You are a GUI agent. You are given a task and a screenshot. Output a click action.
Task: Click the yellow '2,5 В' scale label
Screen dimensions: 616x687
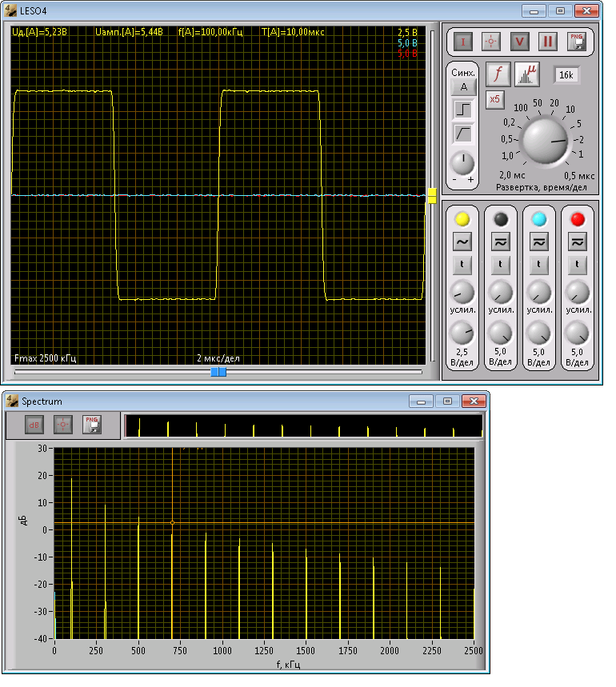click(x=407, y=33)
